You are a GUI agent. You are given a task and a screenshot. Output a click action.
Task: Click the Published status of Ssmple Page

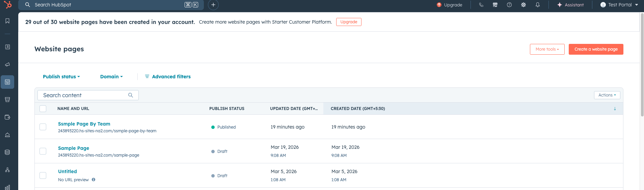[223, 127]
